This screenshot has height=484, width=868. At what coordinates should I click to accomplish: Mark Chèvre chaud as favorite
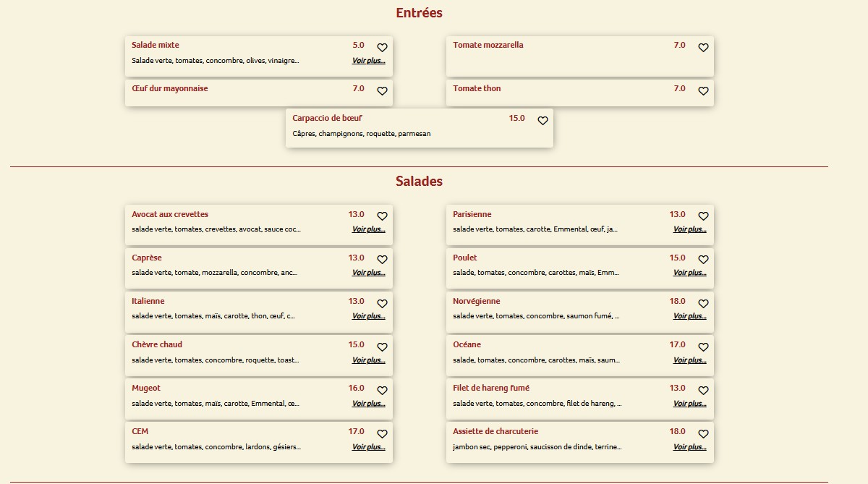pyautogui.click(x=382, y=347)
